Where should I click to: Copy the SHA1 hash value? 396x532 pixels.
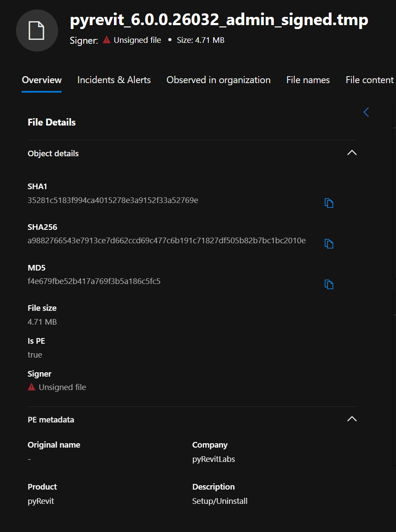[x=329, y=203]
